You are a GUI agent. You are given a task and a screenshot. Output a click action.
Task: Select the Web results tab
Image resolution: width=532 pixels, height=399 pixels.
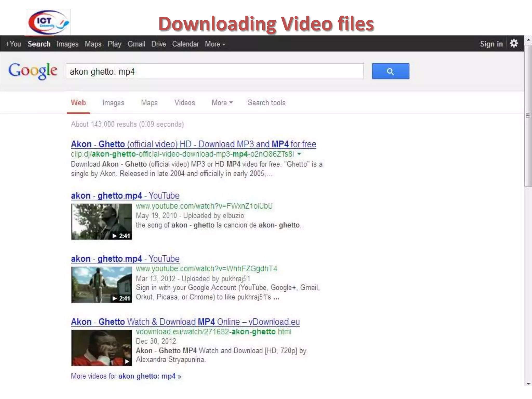click(x=78, y=103)
